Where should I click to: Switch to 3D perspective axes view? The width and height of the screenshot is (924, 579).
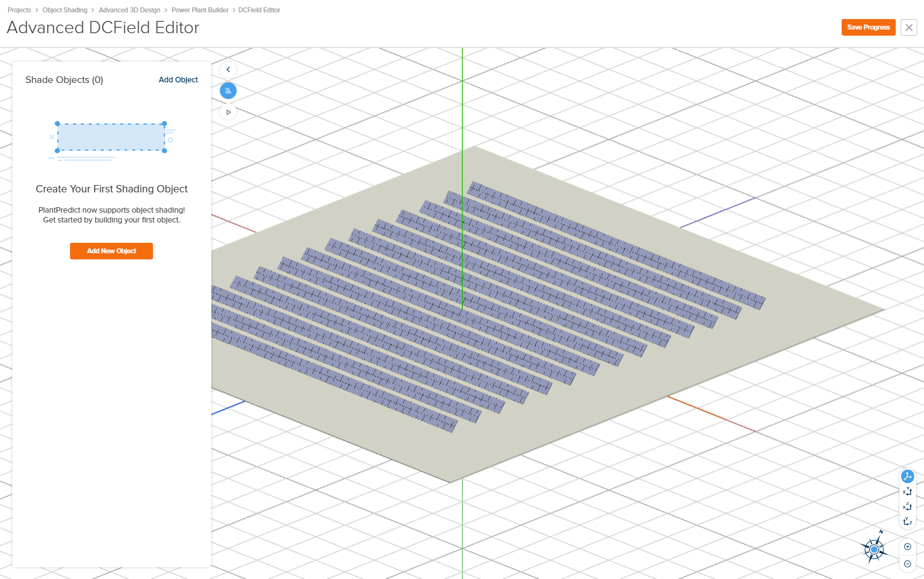point(907,476)
